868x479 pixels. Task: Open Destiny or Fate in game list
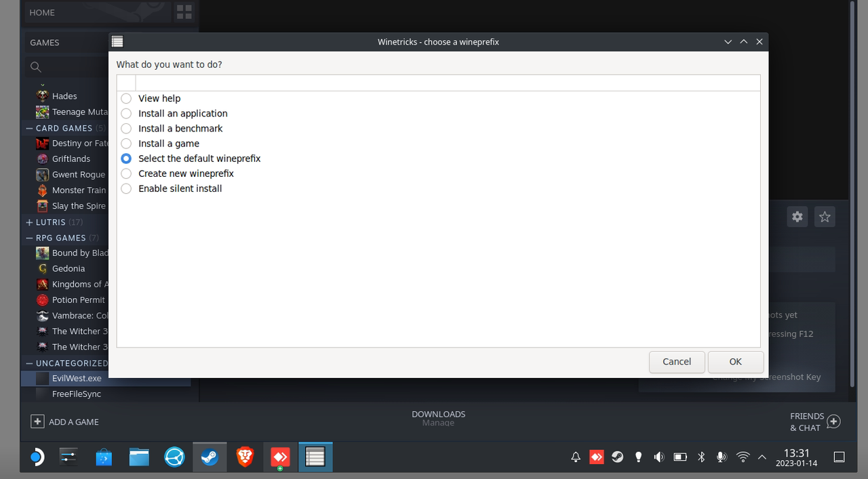click(80, 143)
